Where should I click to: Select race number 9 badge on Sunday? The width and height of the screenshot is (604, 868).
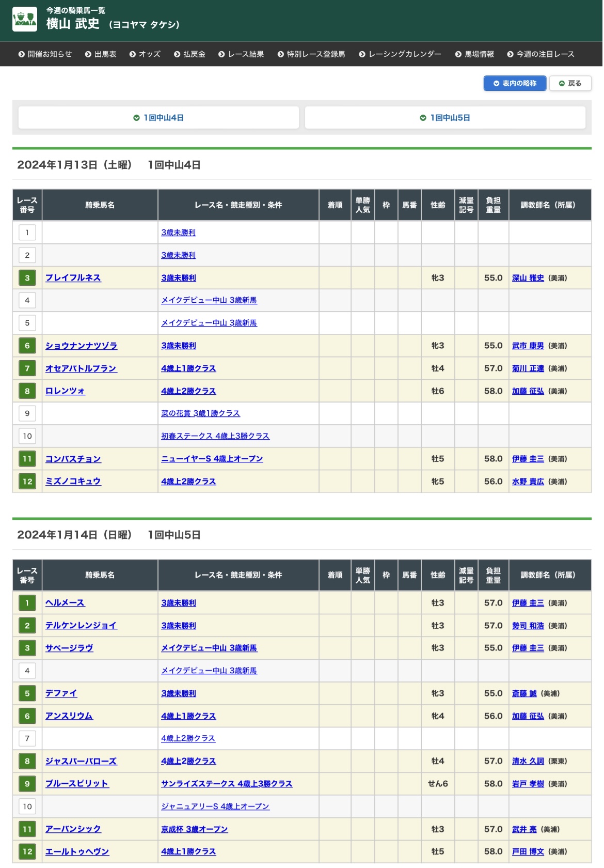27,784
